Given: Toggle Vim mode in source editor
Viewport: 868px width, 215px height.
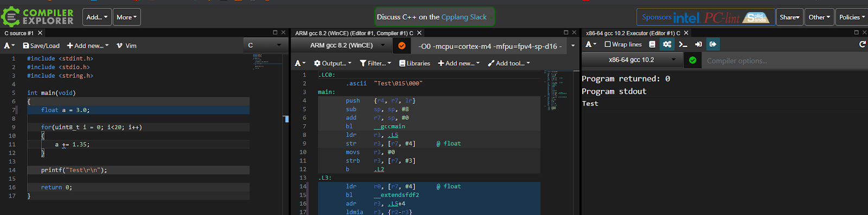Looking at the screenshot, I should click(126, 45).
